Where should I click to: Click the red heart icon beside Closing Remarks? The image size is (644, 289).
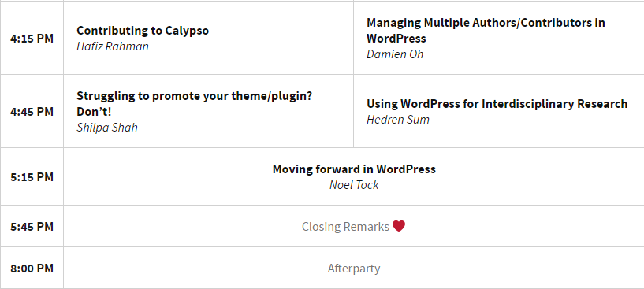pyautogui.click(x=399, y=226)
